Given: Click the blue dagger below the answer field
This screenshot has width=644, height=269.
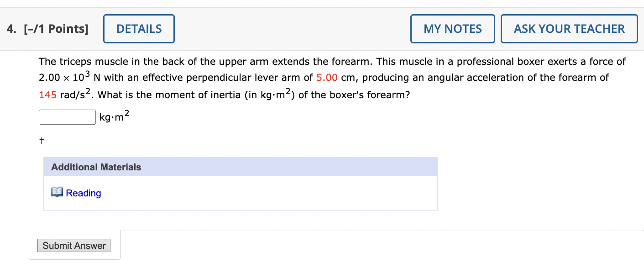Looking at the screenshot, I should tap(41, 140).
